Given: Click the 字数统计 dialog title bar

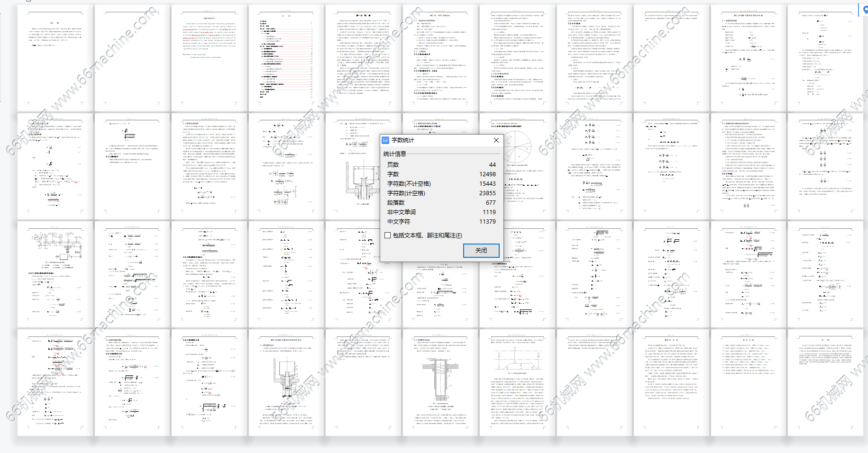Looking at the screenshot, I should pos(441,140).
